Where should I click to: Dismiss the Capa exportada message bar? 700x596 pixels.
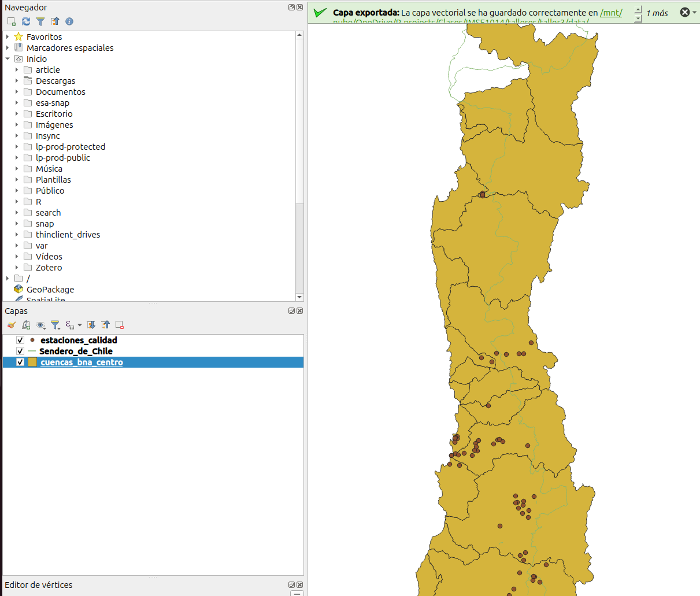tap(684, 12)
